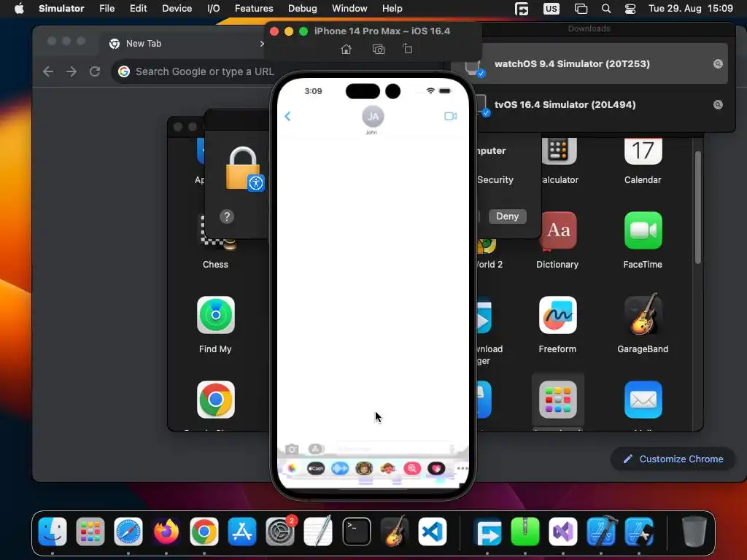Open App Store apps button in Messages
The width and height of the screenshot is (747, 560).
point(315,448)
